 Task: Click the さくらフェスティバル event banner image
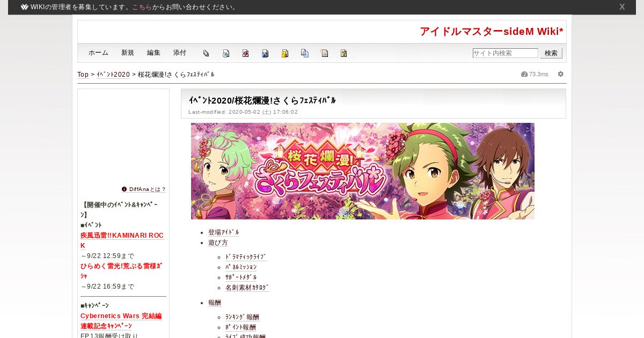tap(363, 171)
